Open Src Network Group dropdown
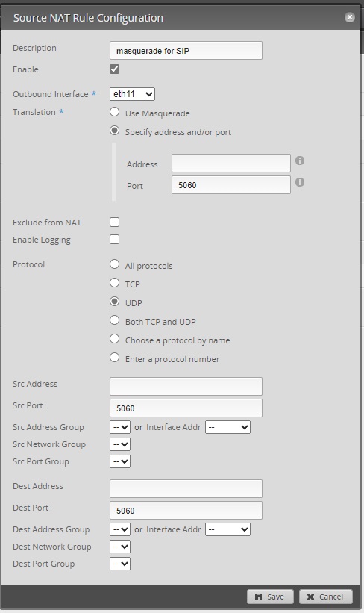 point(120,444)
